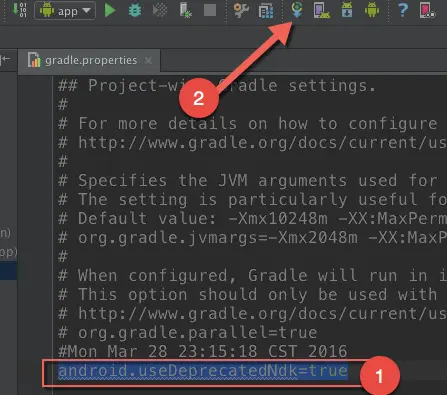447x395 pixels.
Task: Run app with coverage icon
Action: (160, 10)
